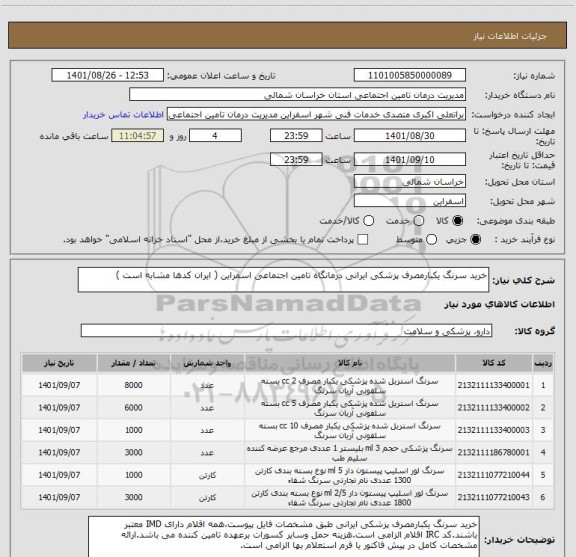Click product code 2132111077210043

pos(493,497)
